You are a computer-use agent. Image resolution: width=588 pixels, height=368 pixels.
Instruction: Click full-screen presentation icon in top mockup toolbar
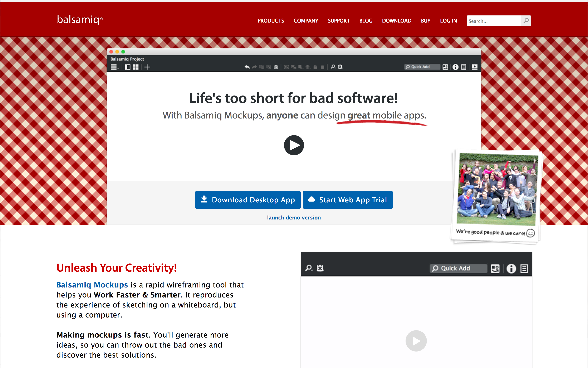point(474,67)
